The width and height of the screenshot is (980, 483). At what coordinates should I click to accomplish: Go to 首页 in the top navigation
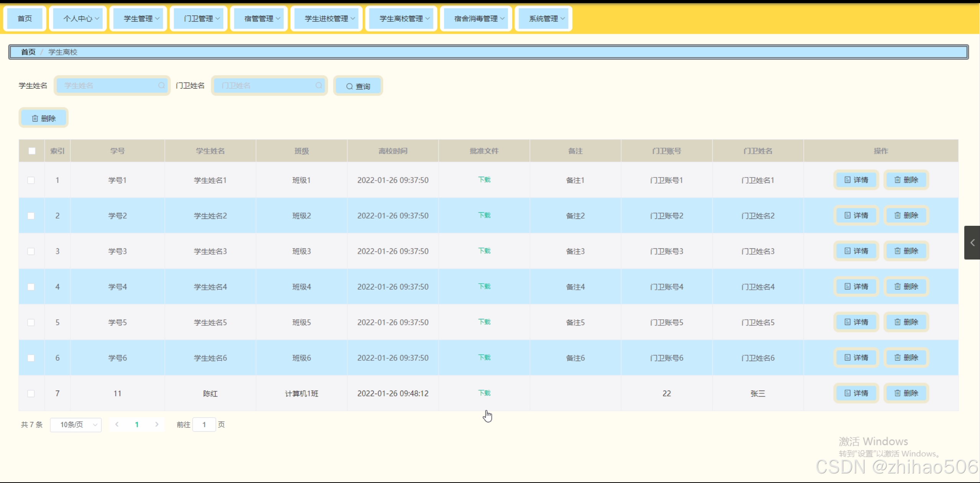tap(25, 18)
